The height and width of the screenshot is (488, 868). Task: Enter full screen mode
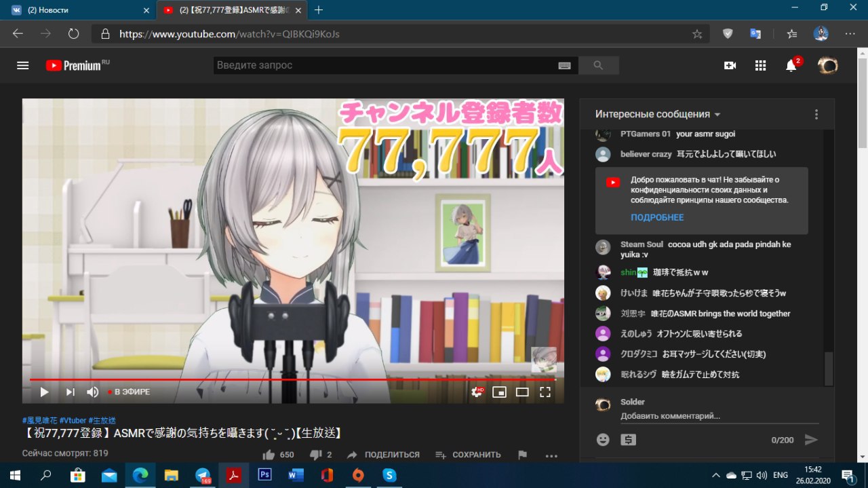pos(545,392)
